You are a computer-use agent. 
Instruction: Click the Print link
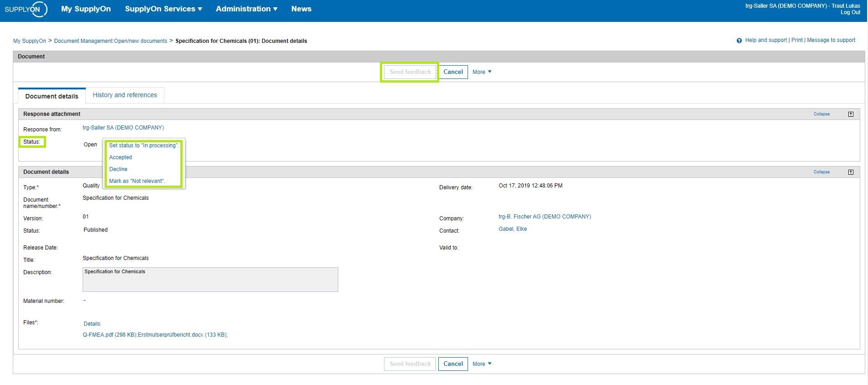coord(797,40)
